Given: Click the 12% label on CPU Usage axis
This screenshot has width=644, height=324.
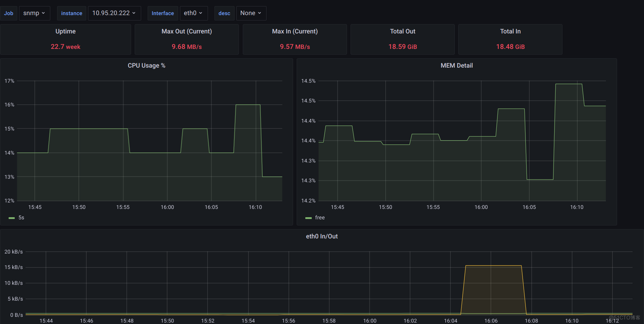Looking at the screenshot, I should point(9,201).
